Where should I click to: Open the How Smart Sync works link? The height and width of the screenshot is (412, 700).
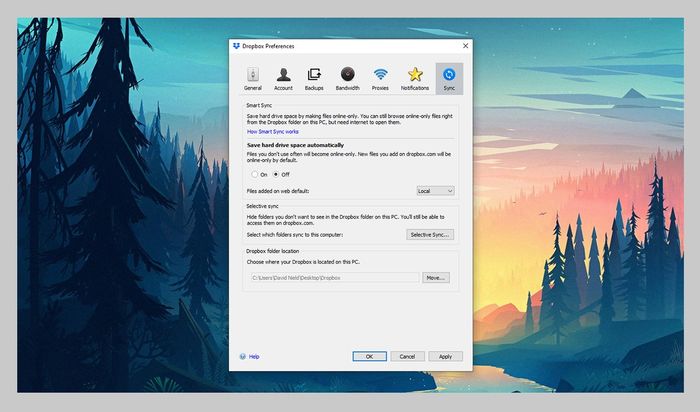point(273,131)
